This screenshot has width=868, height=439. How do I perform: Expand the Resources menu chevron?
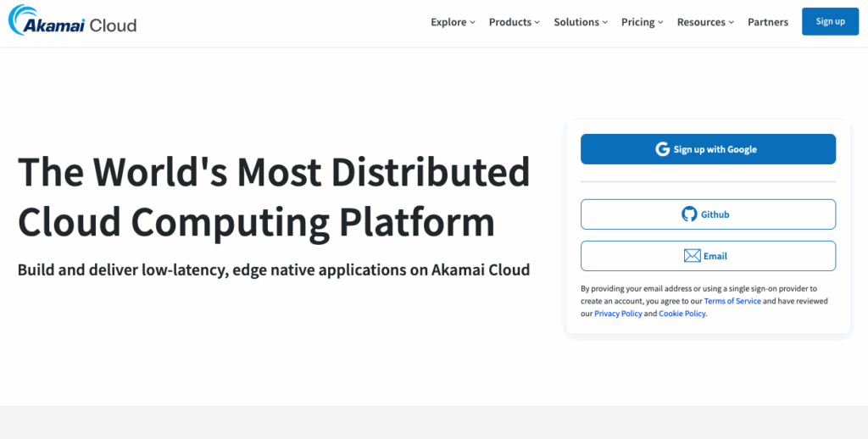point(732,23)
